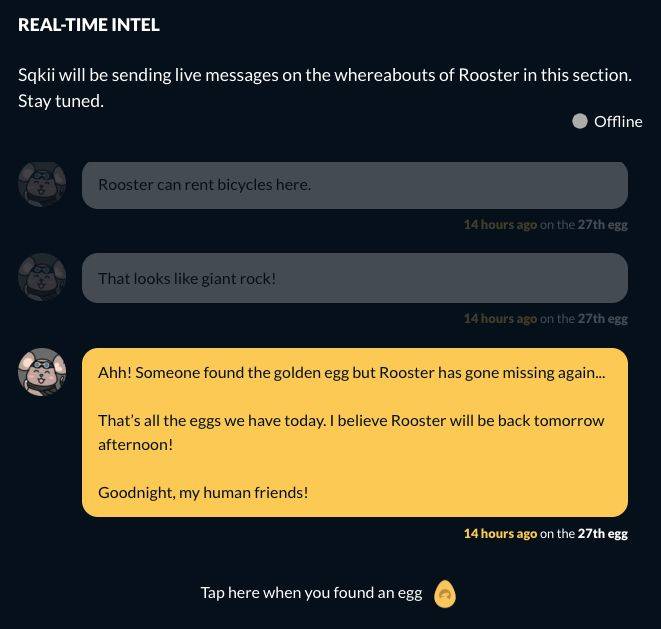Click the timestamp under the yellow message
The image size is (661, 629).
pos(545,534)
